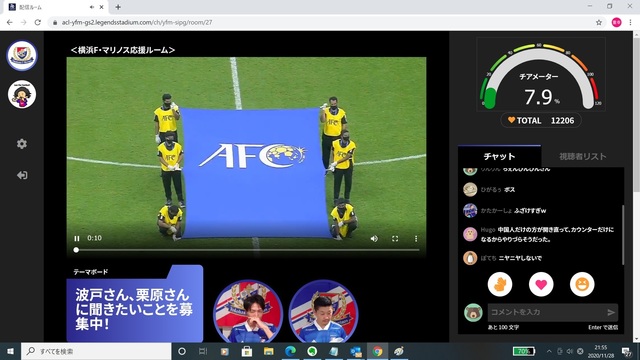
Task: Mute the video player volume
Action: (374, 239)
